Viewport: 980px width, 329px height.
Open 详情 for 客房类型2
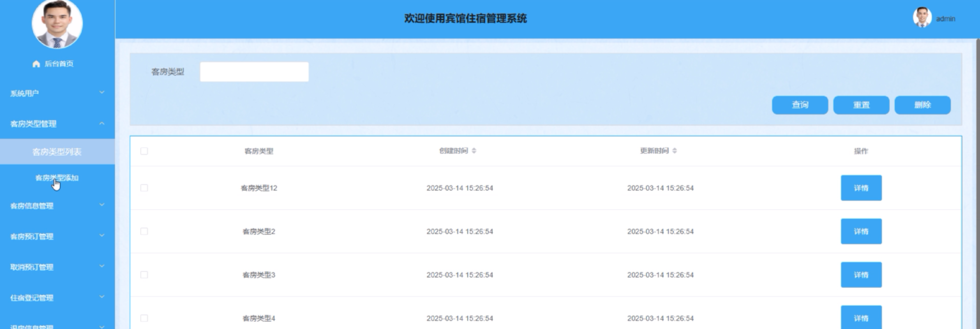[861, 231]
